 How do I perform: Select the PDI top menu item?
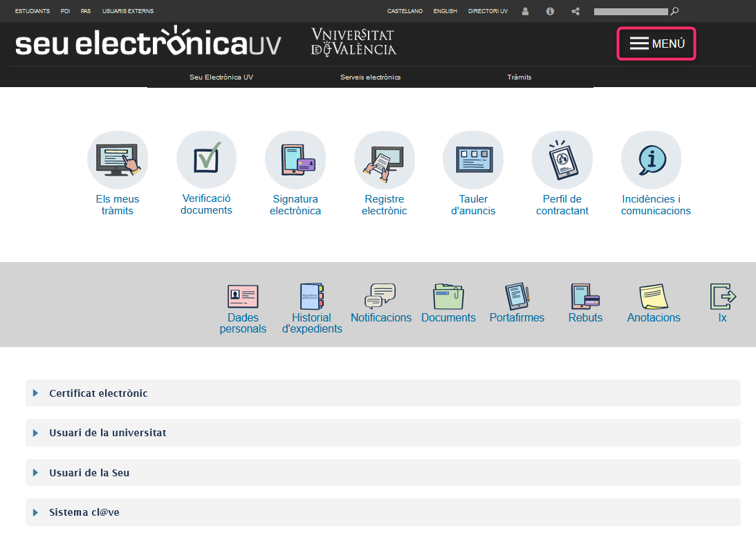(x=66, y=11)
